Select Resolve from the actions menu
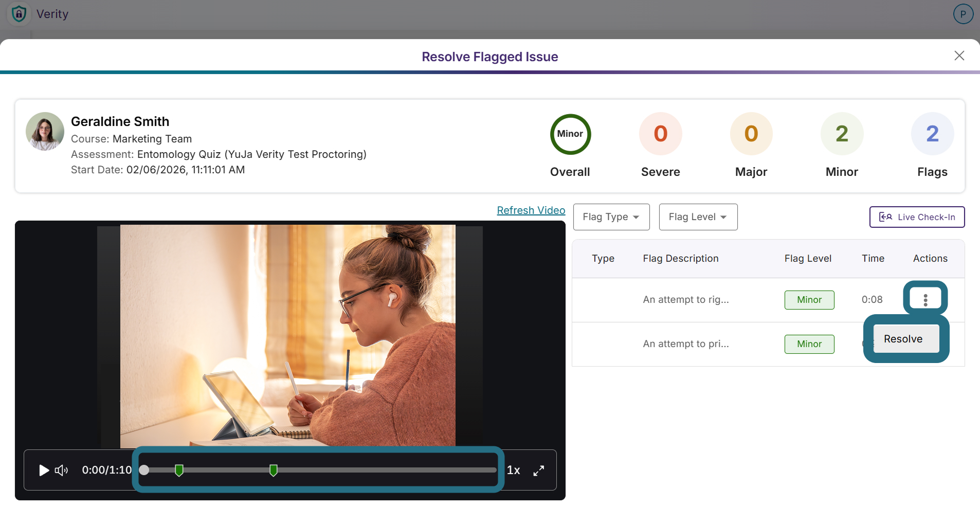Image resolution: width=980 pixels, height=525 pixels. tap(903, 339)
